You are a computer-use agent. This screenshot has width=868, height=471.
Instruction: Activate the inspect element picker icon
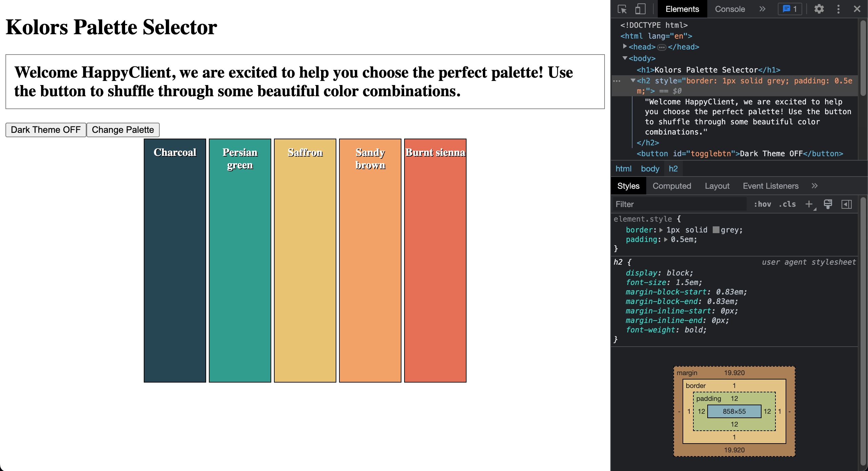(x=622, y=9)
